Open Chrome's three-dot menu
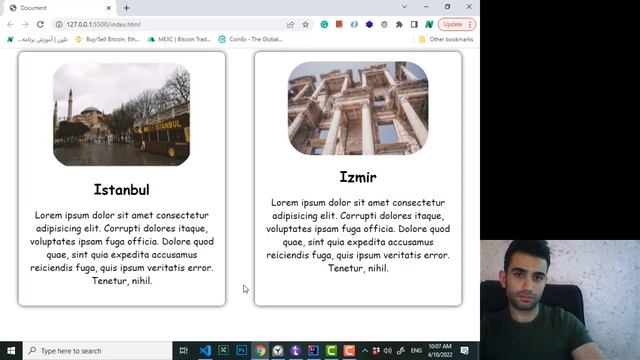 pos(470,24)
